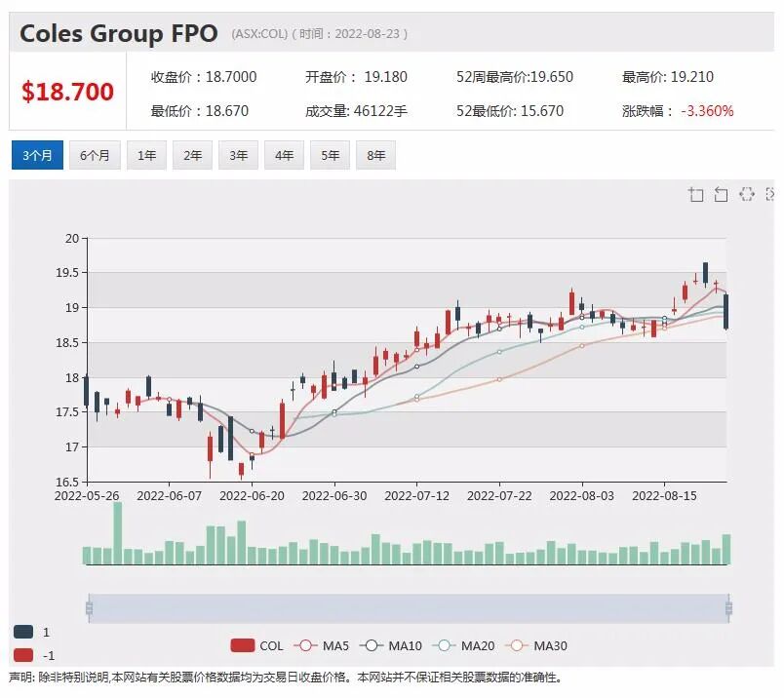This screenshot has height=698, width=784.
Task: Switch chart to 2年 range
Action: point(192,155)
